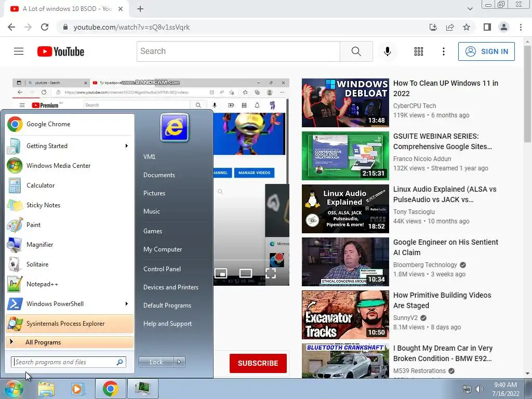This screenshot has height=399, width=532.
Task: Open Chrome profile avatar
Action: [504, 27]
